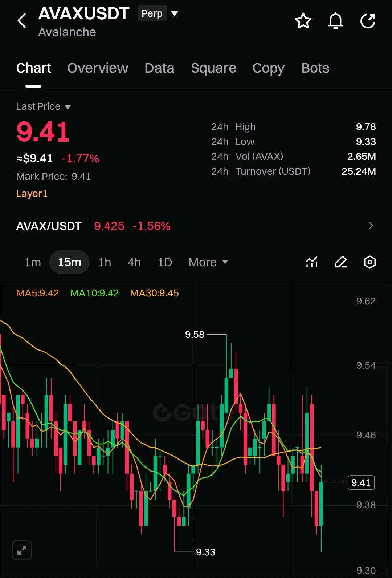The width and height of the screenshot is (392, 578).
Task: Expand the More timeframes dropdown
Action: pos(208,262)
